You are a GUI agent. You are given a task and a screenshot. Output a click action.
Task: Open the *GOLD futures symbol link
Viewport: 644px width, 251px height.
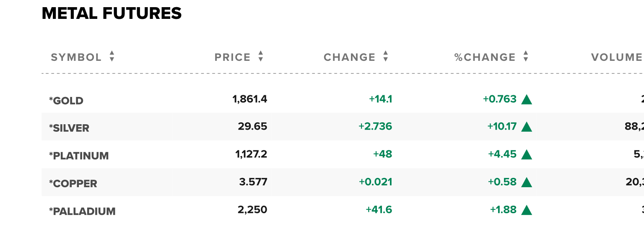pos(66,101)
